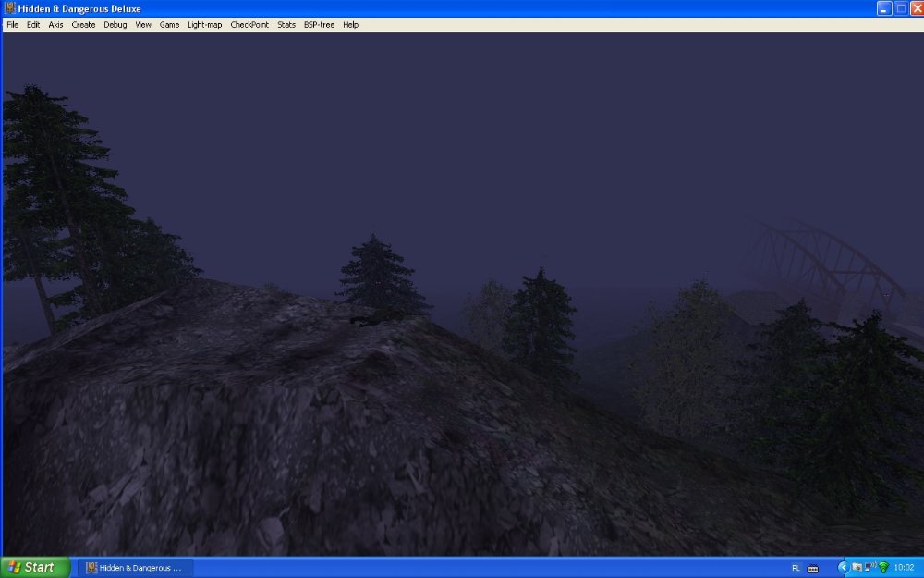Click the on-screen keyboard tray icon
Screen dimensions: 924x578
(813, 568)
